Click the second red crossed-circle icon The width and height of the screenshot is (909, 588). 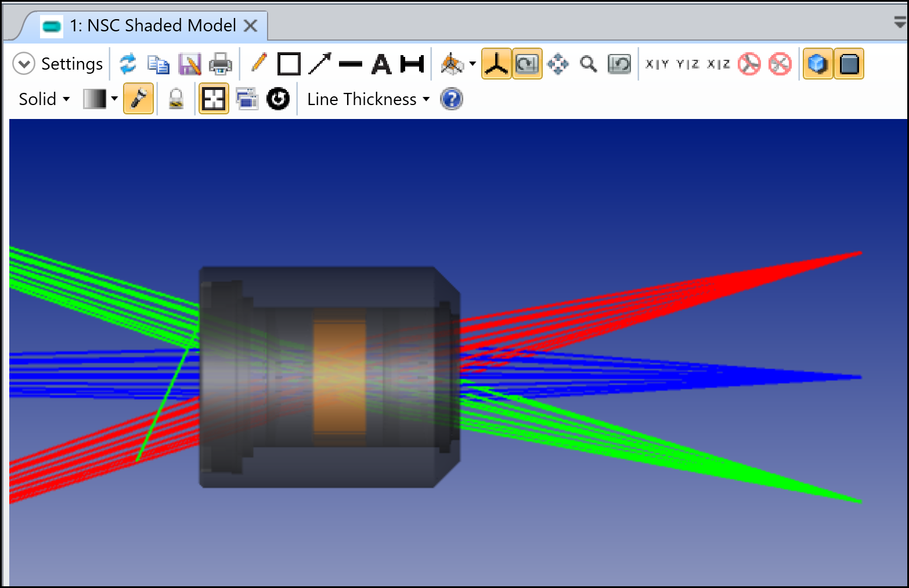(780, 64)
